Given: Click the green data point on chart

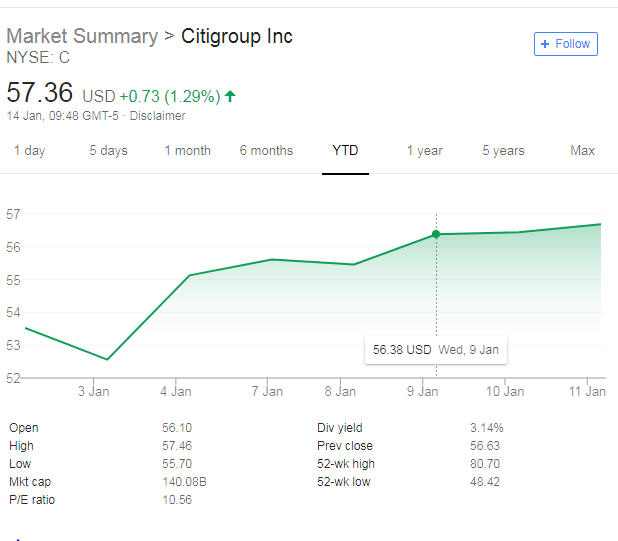Looking at the screenshot, I should (x=436, y=234).
